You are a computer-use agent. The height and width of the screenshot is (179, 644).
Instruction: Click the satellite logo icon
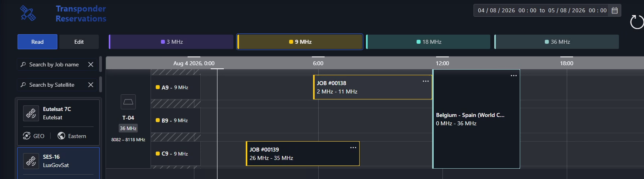click(x=28, y=13)
